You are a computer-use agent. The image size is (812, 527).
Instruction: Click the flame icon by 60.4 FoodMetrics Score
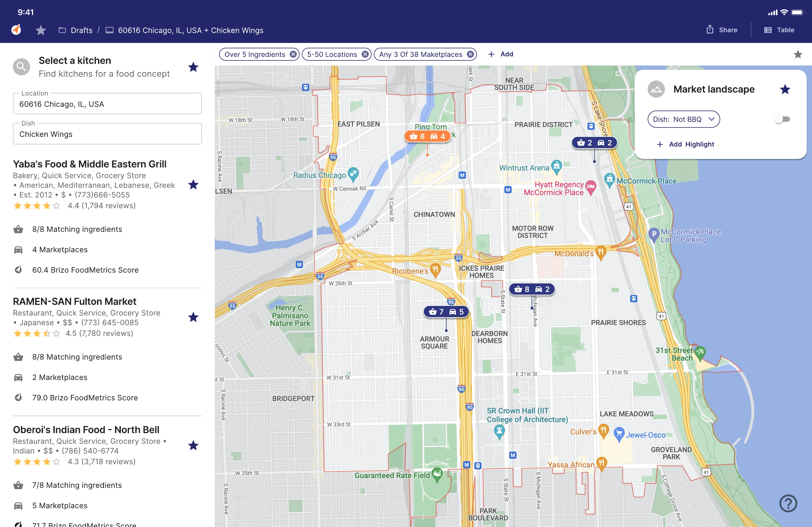tap(19, 270)
